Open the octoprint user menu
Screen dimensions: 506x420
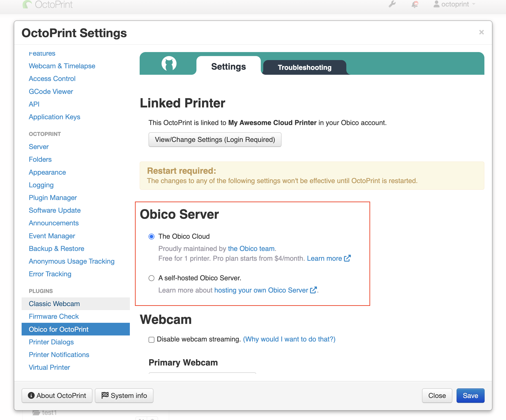click(x=454, y=4)
